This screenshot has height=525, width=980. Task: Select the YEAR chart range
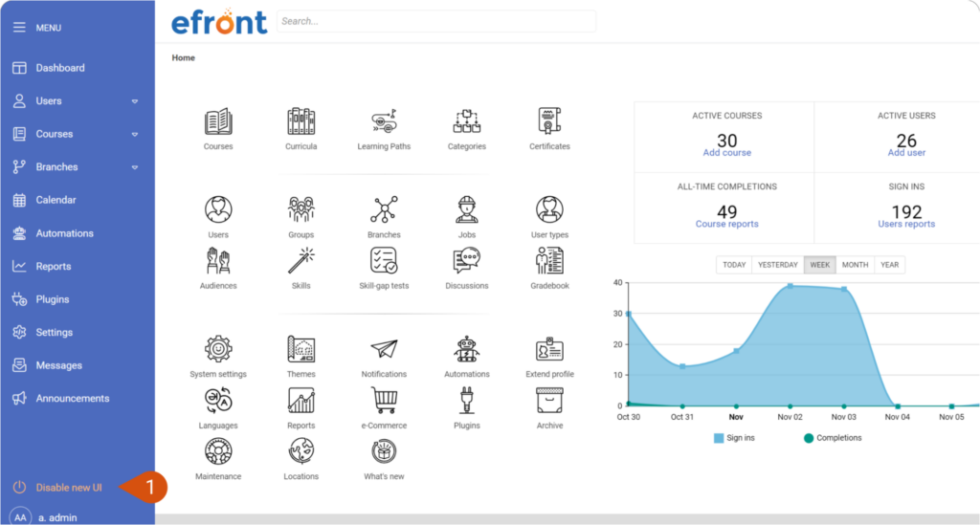[889, 265]
